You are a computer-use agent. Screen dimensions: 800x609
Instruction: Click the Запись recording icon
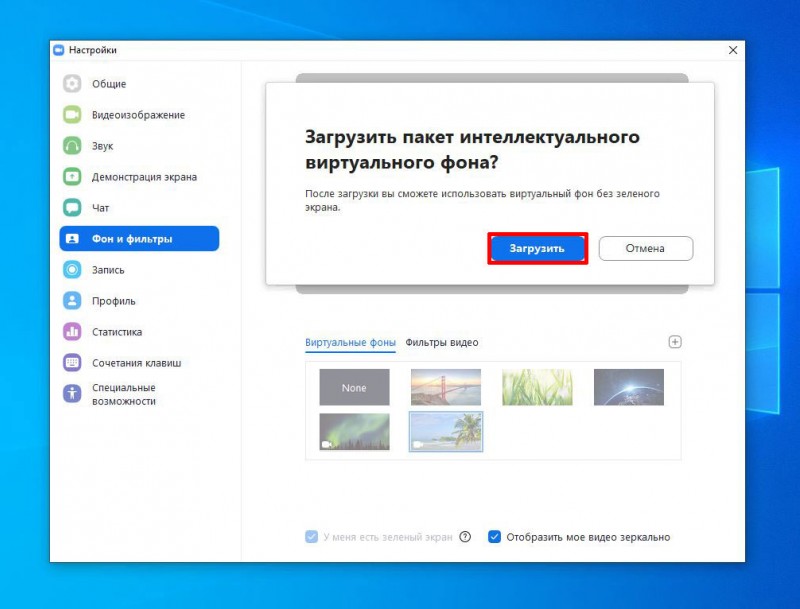click(x=72, y=270)
